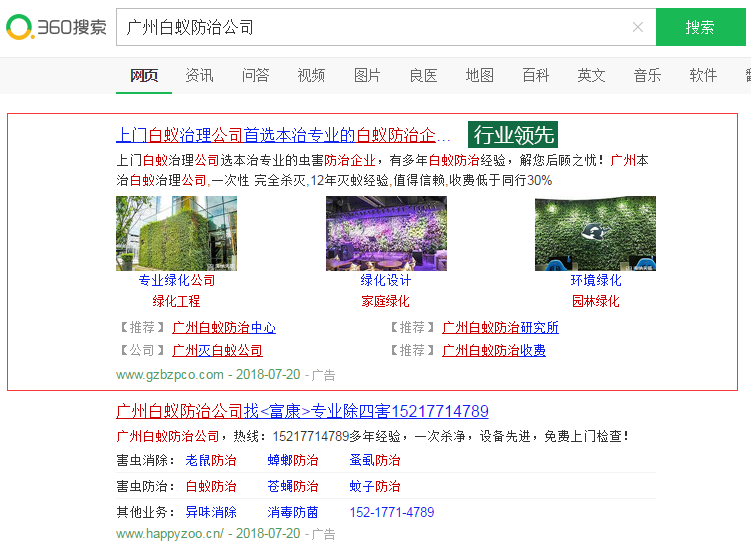Open the 英文 tab
Screen dimensions: 751x551
[x=592, y=75]
